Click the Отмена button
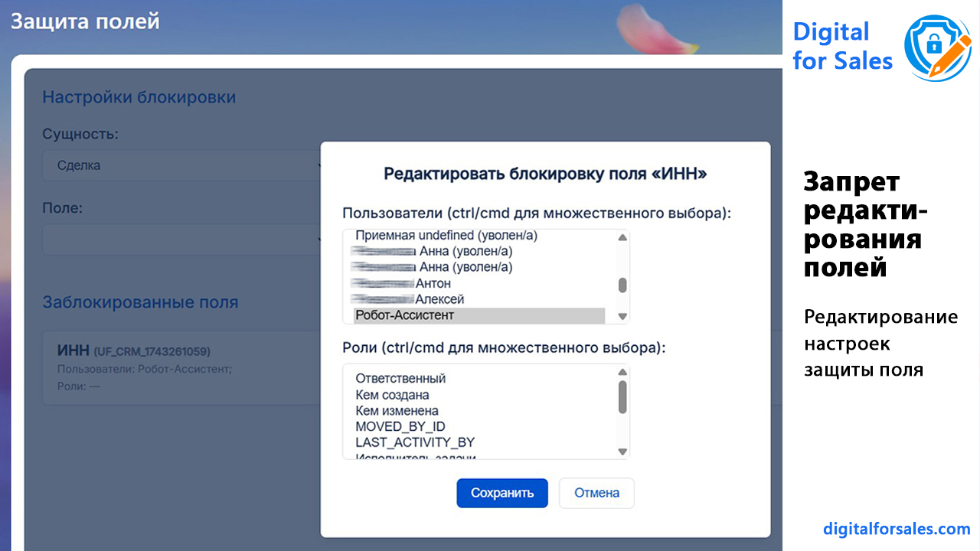The width and height of the screenshot is (980, 551). pos(596,493)
